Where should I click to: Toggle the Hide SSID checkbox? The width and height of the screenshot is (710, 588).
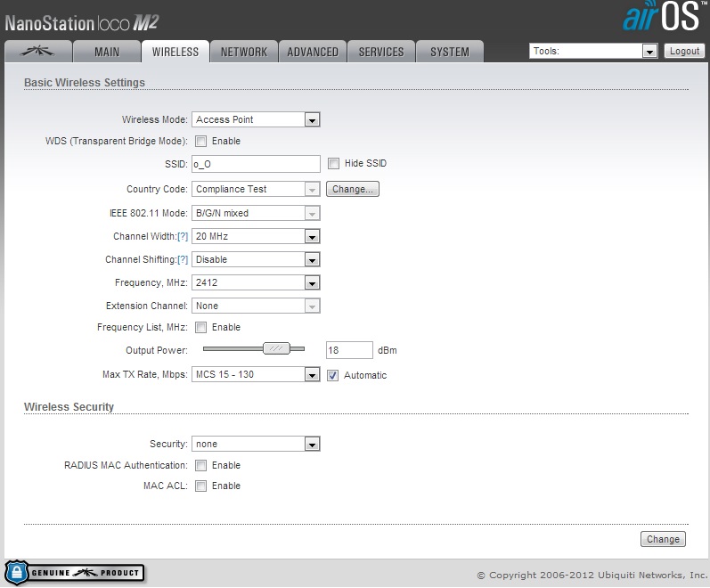[x=333, y=164]
